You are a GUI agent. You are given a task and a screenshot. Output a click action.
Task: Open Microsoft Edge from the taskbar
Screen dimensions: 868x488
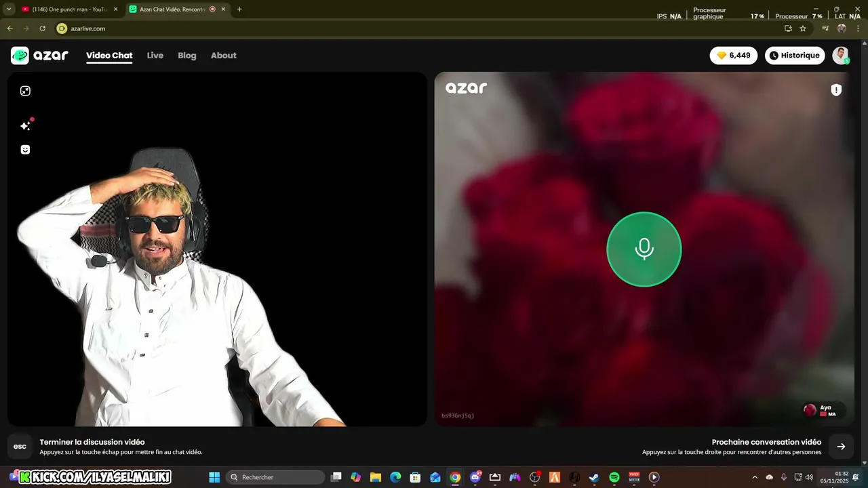(395, 477)
